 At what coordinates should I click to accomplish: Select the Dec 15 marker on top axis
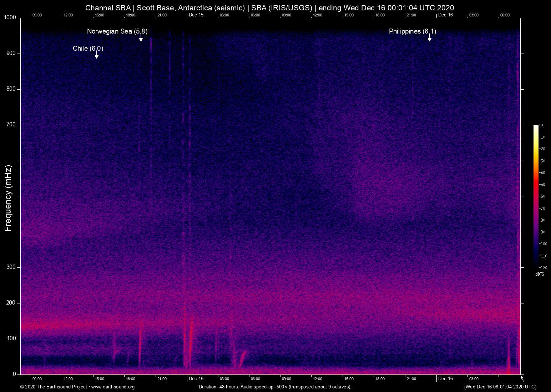[196, 15]
